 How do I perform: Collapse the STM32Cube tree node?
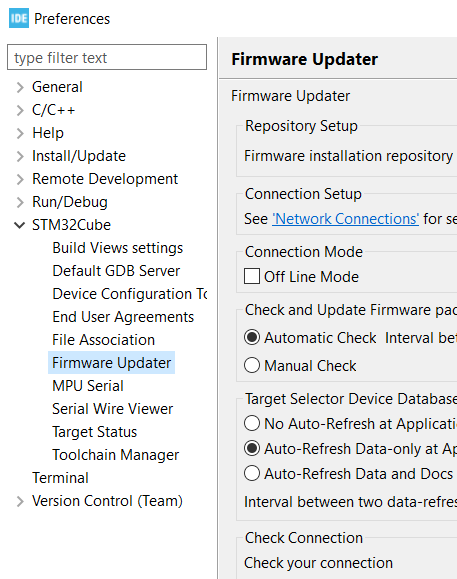[20, 225]
